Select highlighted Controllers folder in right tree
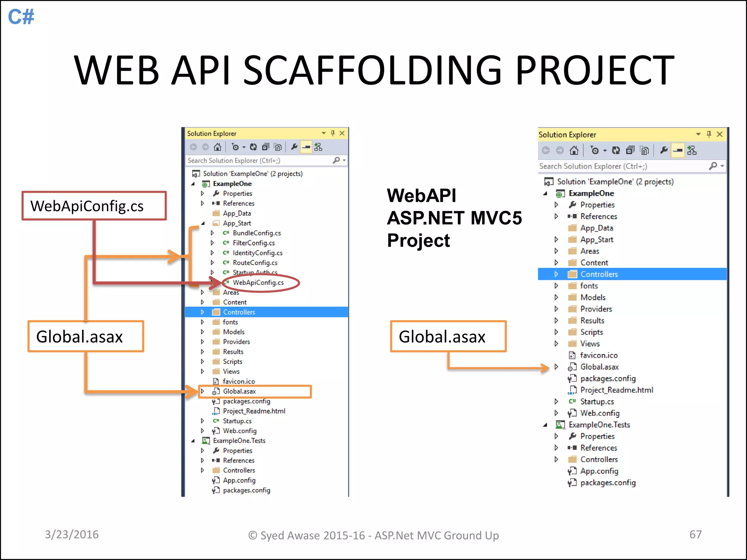The height and width of the screenshot is (560, 747). click(x=599, y=274)
